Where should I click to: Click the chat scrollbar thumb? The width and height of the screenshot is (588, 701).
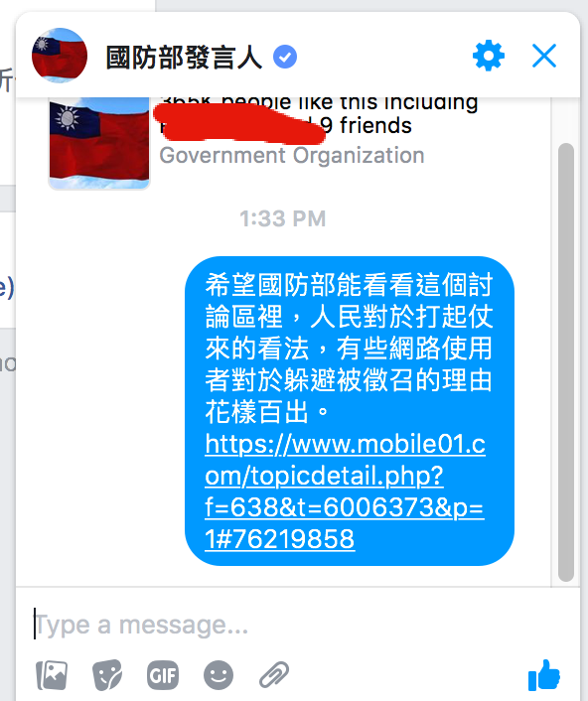click(565, 362)
